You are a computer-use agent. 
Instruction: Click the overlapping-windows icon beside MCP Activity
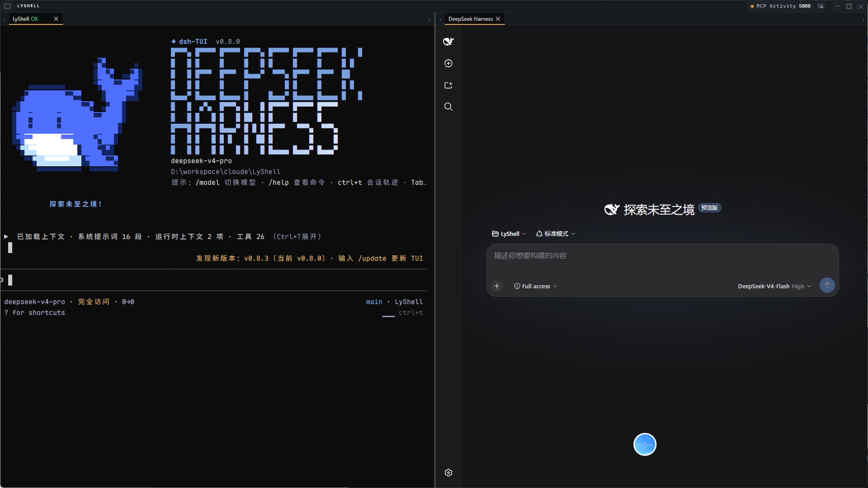(x=821, y=6)
